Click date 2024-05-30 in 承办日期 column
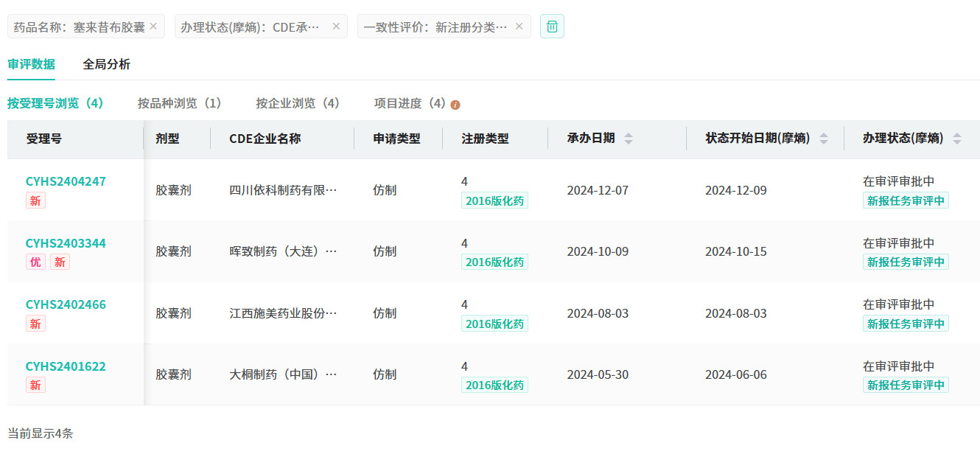980x457 pixels. (x=598, y=374)
